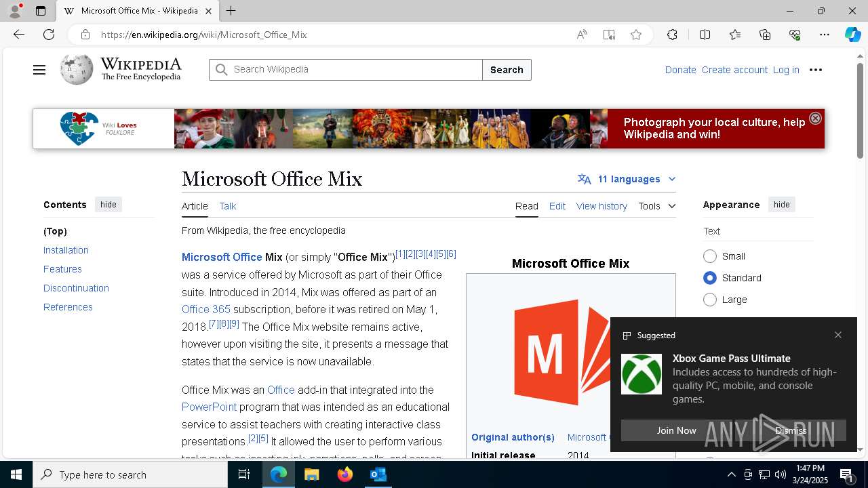This screenshot has height=488, width=868.
Task: Switch to the Article tab
Action: point(195,206)
